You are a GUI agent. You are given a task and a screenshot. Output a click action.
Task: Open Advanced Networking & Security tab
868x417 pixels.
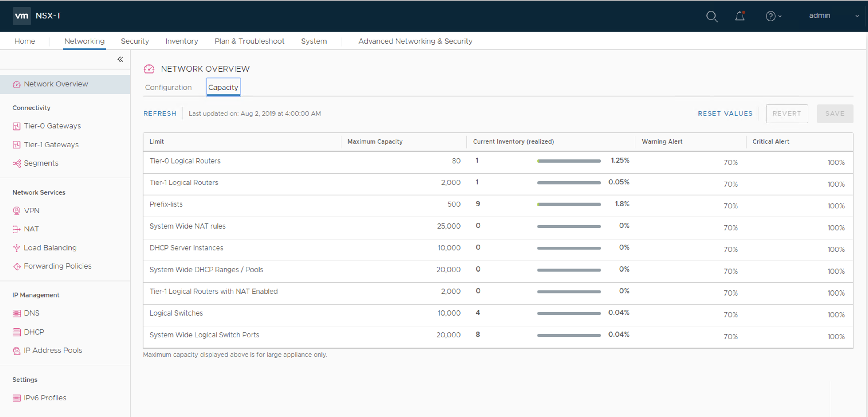pyautogui.click(x=415, y=41)
